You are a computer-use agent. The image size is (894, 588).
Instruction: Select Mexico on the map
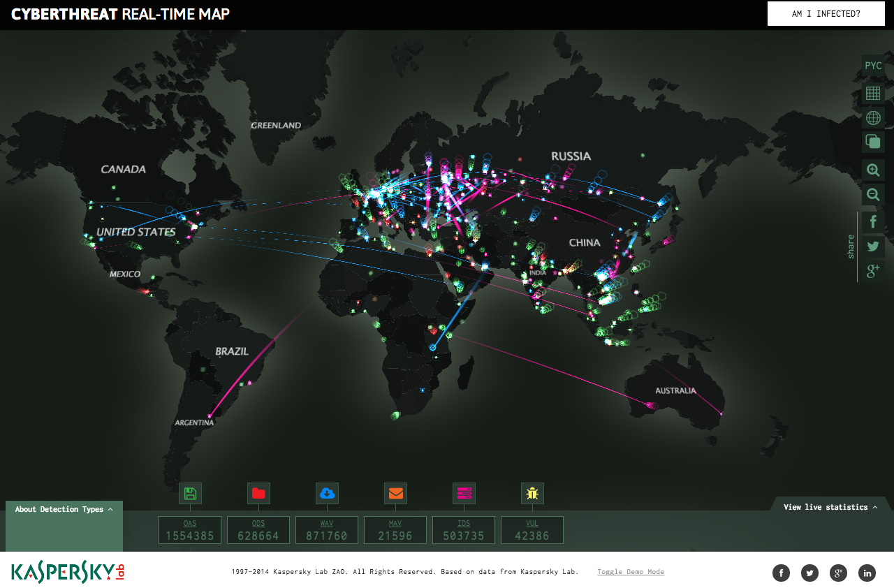125,274
